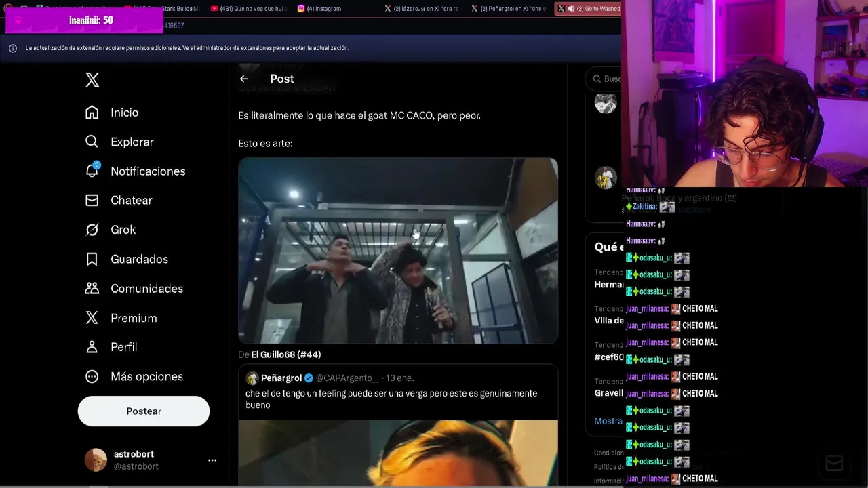Click the X logo in the sidebar

click(x=92, y=79)
